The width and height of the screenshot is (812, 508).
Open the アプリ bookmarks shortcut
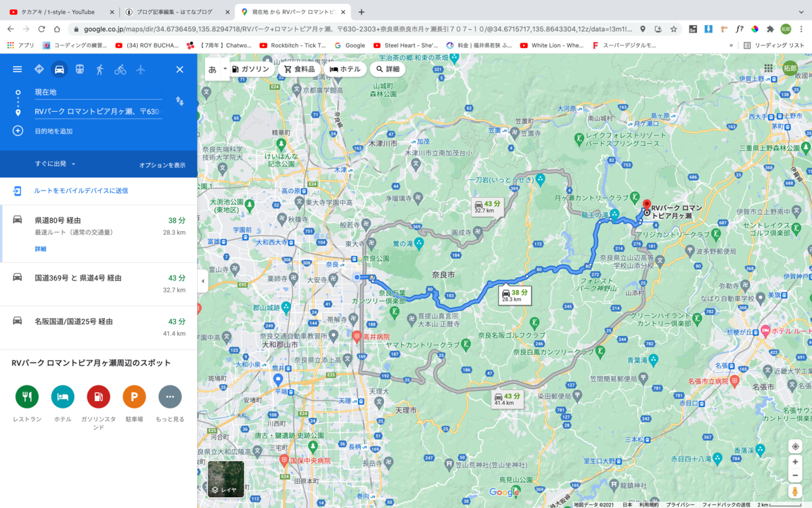pos(20,45)
